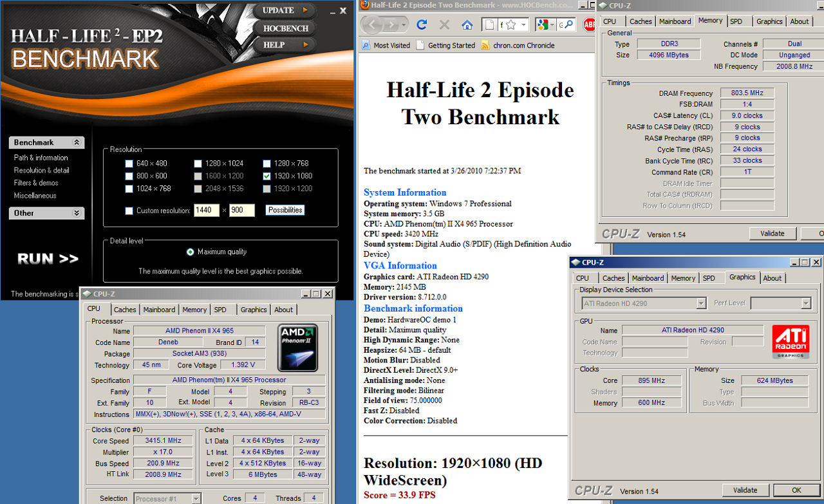Click the Possibilities button
This screenshot has height=504, width=824.
pos(285,210)
